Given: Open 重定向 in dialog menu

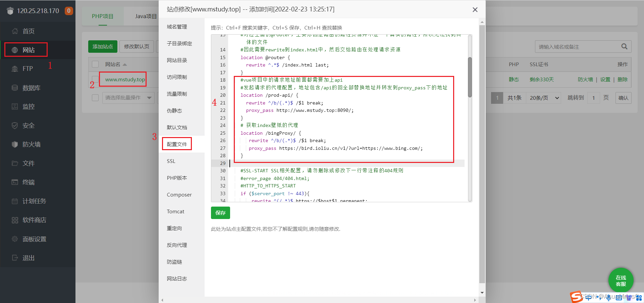Looking at the screenshot, I should [x=182, y=228].
